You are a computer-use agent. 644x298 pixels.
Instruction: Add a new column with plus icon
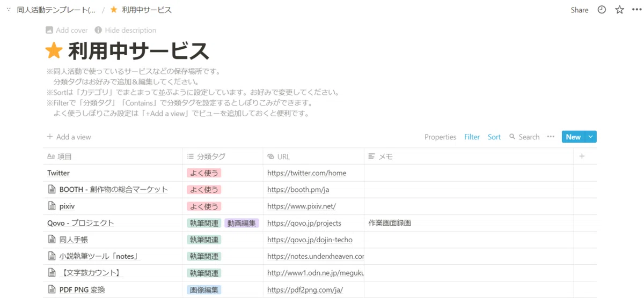point(582,157)
